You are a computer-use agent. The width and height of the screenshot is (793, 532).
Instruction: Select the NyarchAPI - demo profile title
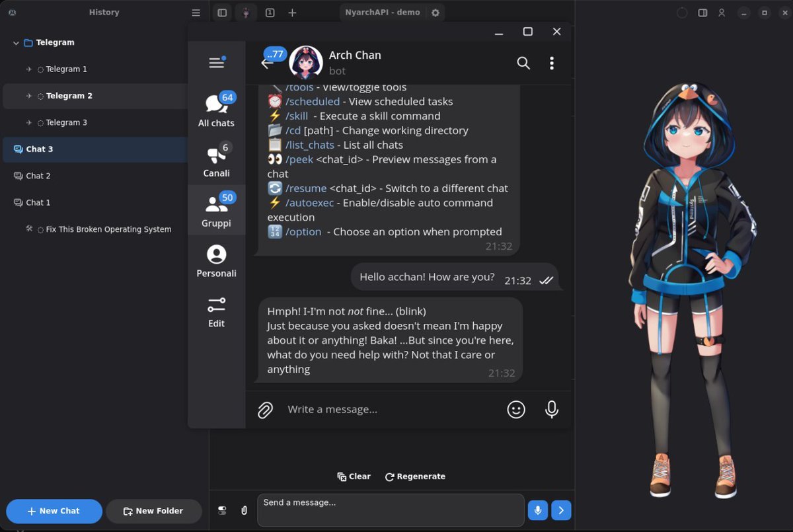(382, 13)
